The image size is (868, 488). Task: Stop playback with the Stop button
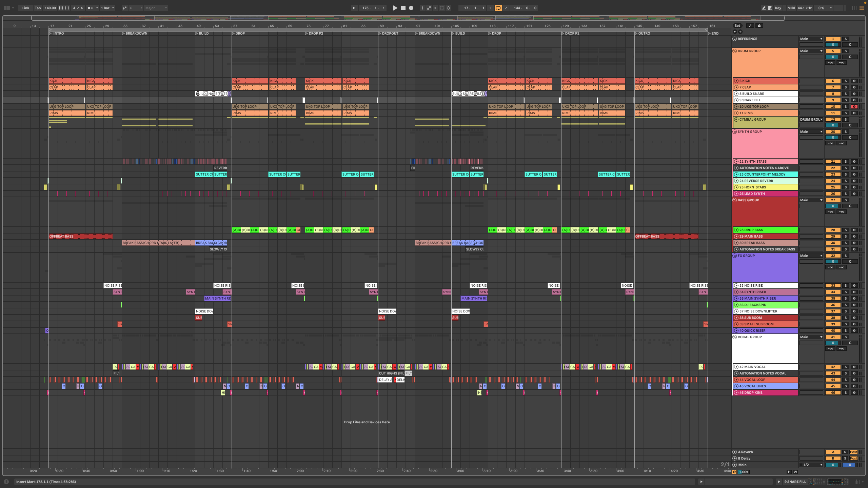coord(403,8)
